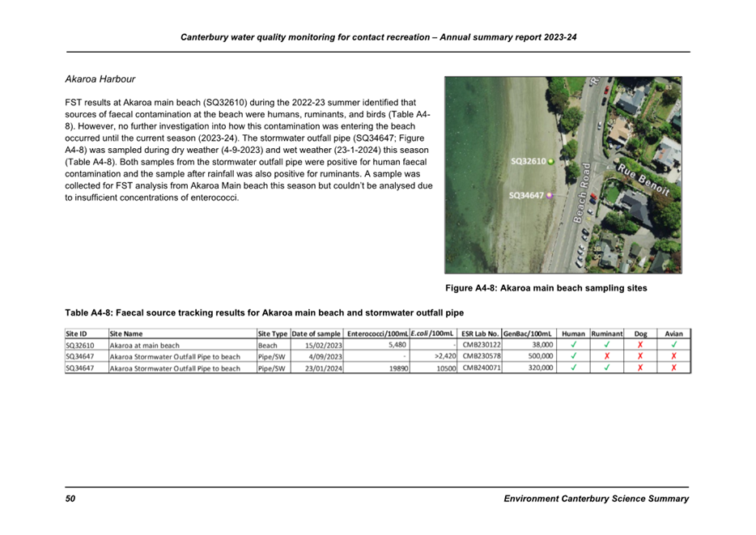Click the report title header at the top
The width and height of the screenshot is (756, 535).
click(379, 37)
